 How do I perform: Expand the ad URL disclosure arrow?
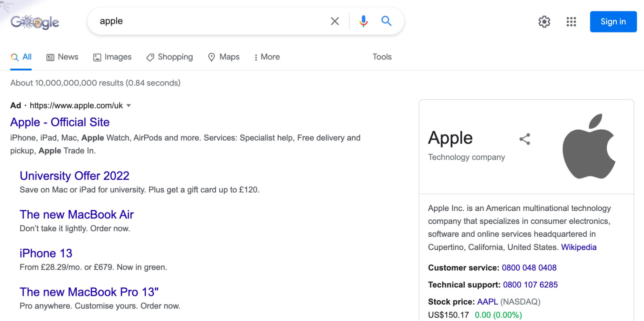[x=128, y=105]
